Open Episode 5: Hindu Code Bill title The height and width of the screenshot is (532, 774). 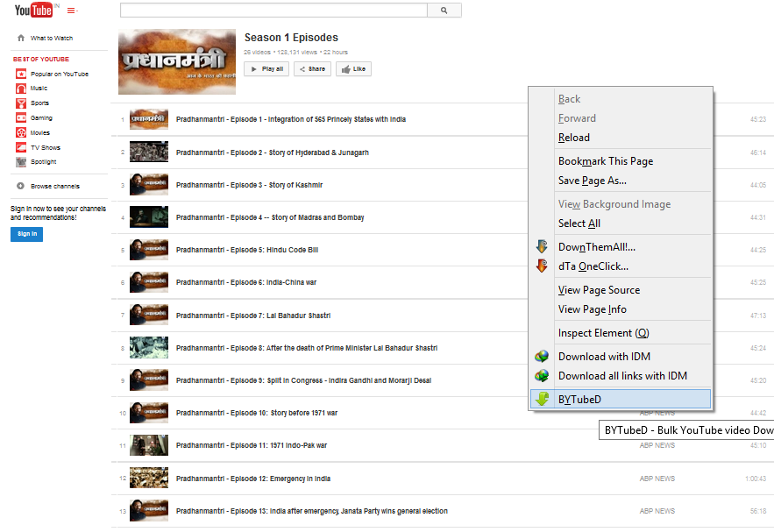(247, 250)
